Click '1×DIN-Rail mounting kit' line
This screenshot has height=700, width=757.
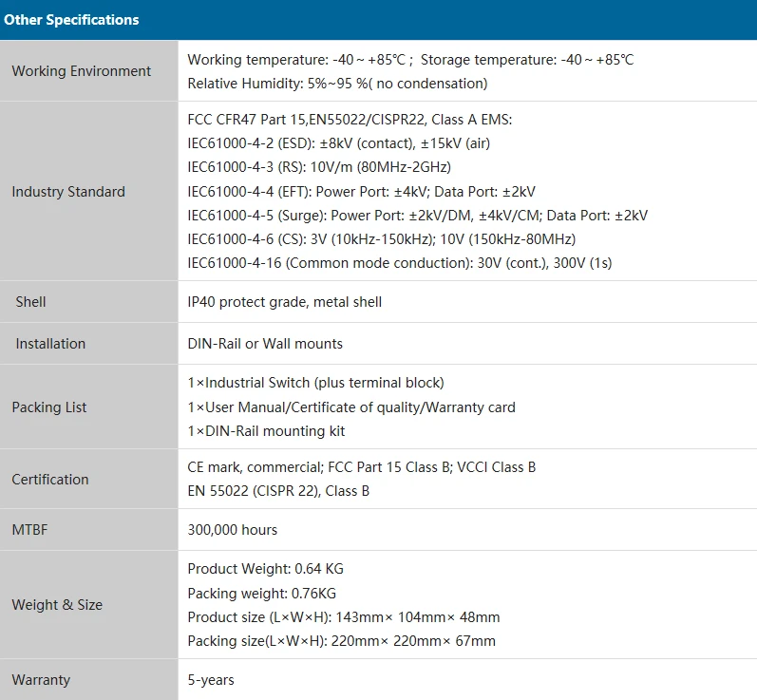click(266, 431)
